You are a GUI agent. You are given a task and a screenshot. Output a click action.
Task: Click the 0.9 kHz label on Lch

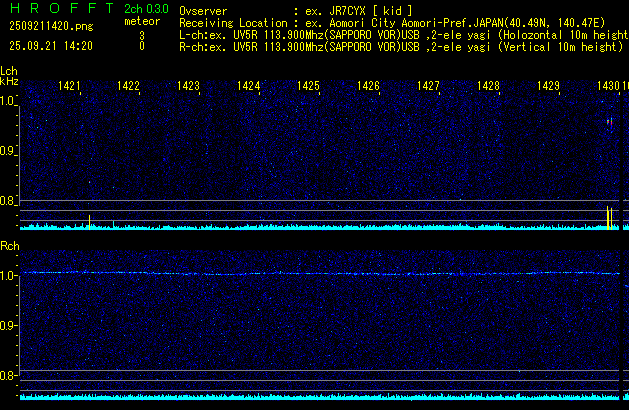click(8, 151)
